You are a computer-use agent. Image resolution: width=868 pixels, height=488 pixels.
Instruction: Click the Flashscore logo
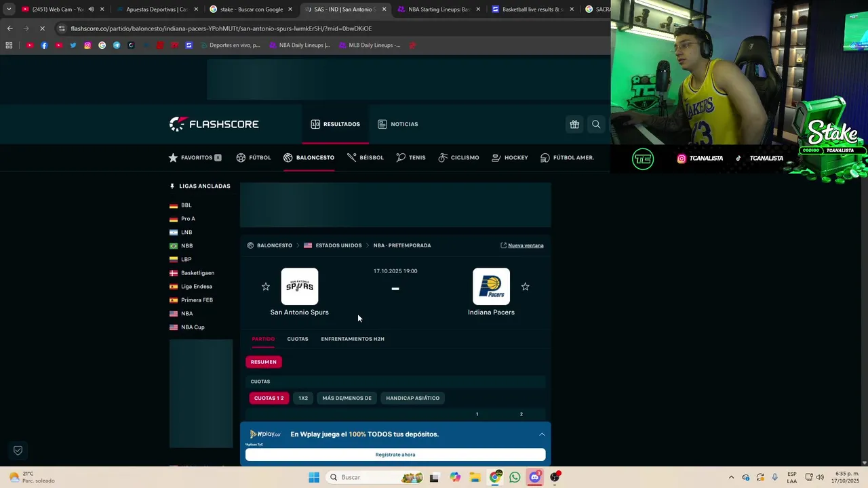tap(214, 124)
